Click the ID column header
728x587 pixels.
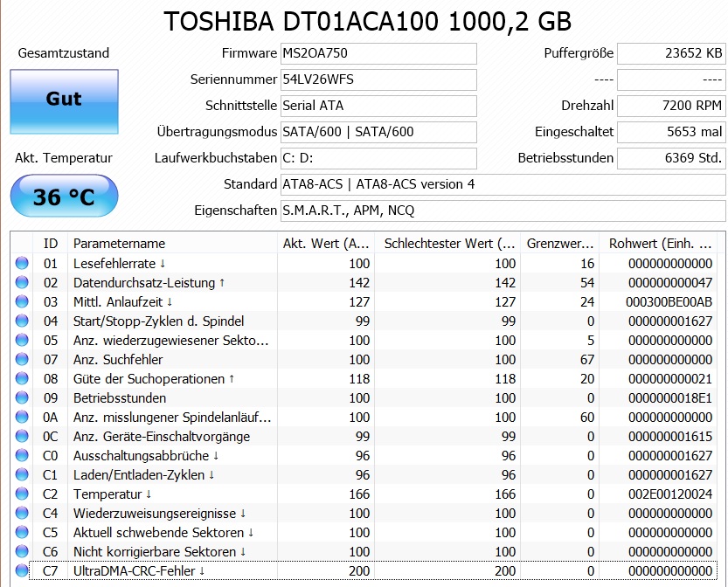[50, 243]
